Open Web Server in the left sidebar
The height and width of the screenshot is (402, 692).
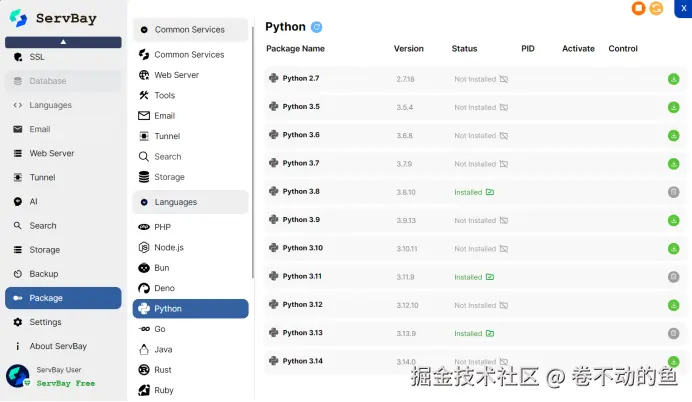[x=63, y=153]
